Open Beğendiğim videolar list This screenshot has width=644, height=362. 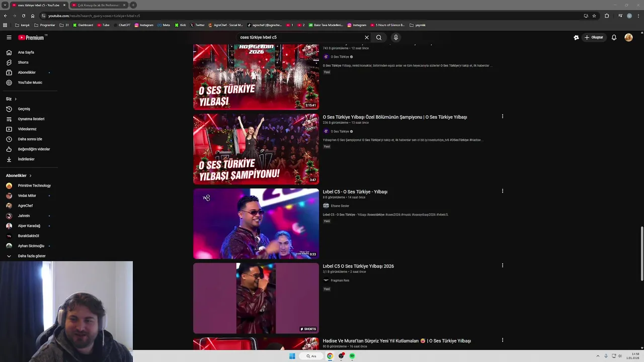34,149
